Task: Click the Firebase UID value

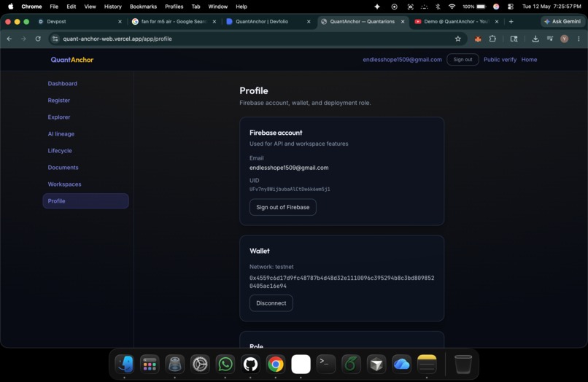Action: (x=290, y=190)
